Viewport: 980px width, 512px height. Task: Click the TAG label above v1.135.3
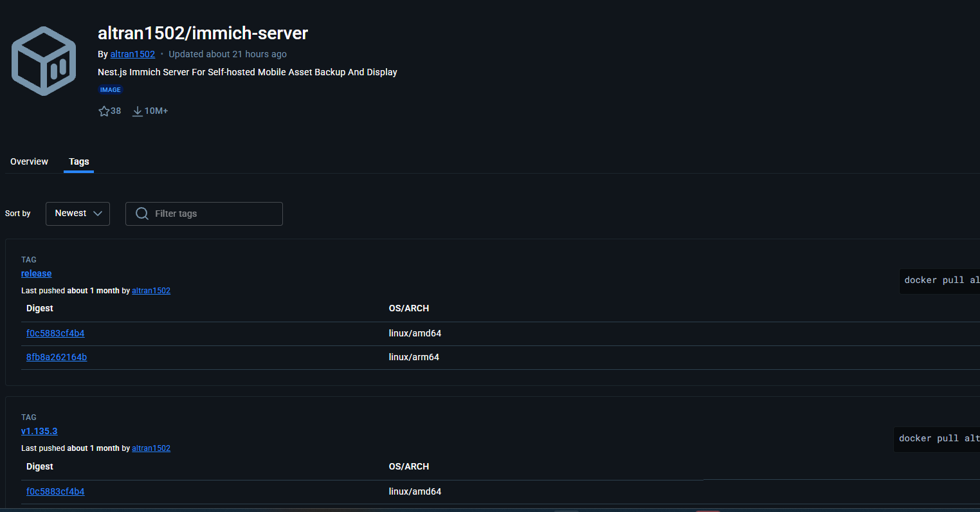point(29,417)
